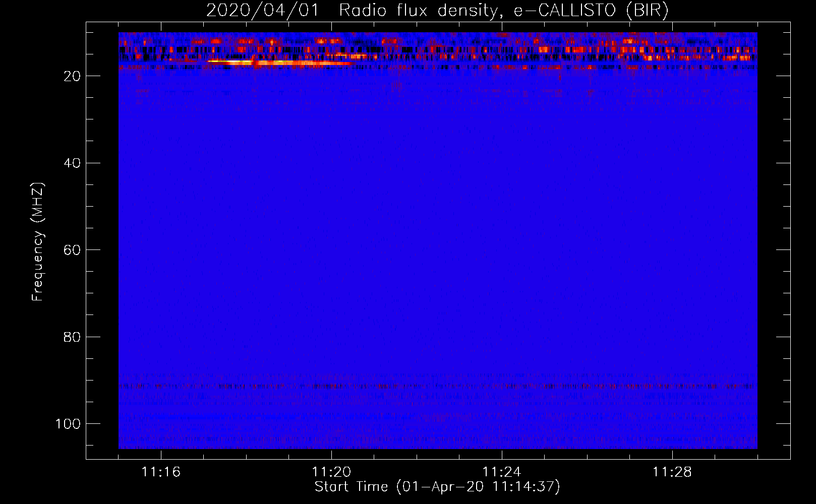Screen dimensions: 816x504
Task: Click the 'Frequency (MHZ)' axis label
Action: click(38, 242)
